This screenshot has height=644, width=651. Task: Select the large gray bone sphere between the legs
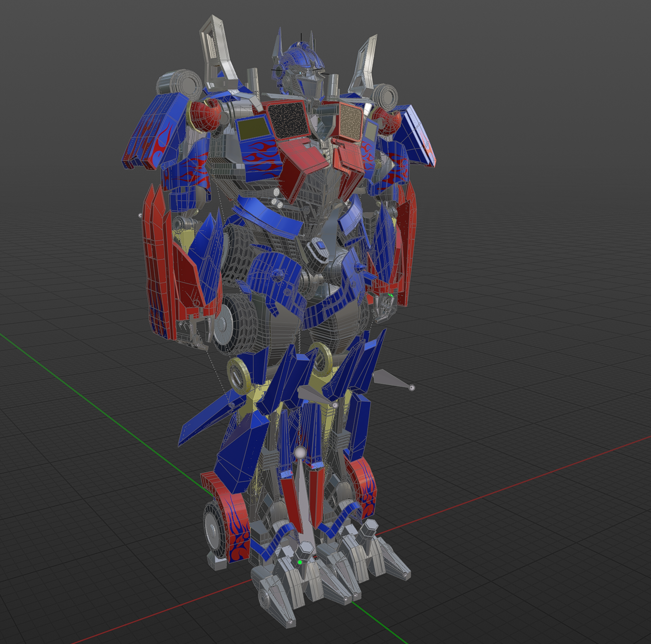[x=300, y=453]
